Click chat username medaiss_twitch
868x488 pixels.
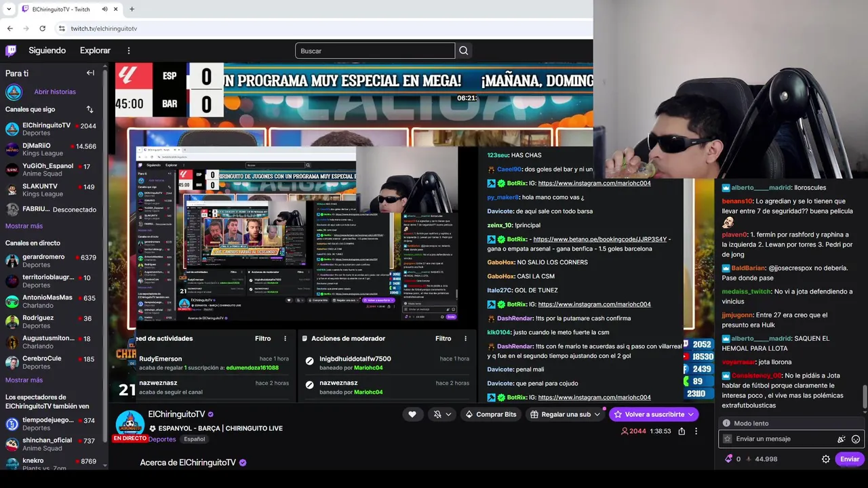point(747,292)
